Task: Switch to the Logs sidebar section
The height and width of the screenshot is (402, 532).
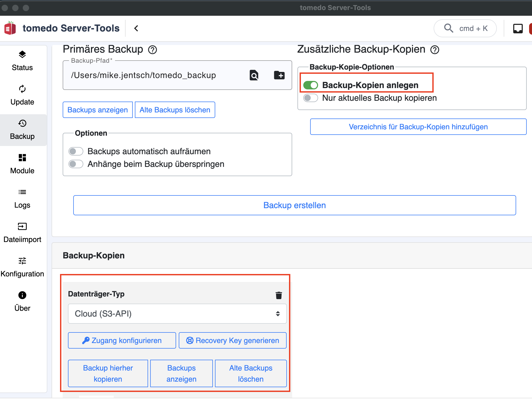Action: [22, 198]
